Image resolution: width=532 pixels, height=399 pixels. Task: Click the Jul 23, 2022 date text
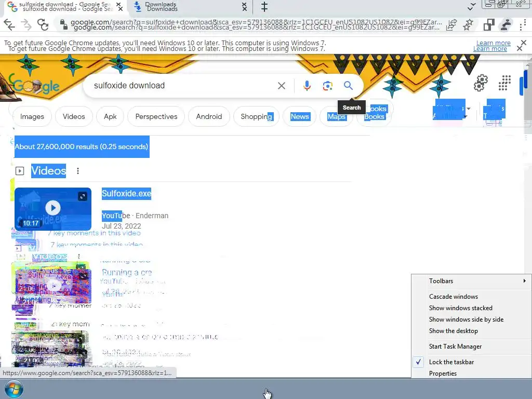click(x=122, y=226)
